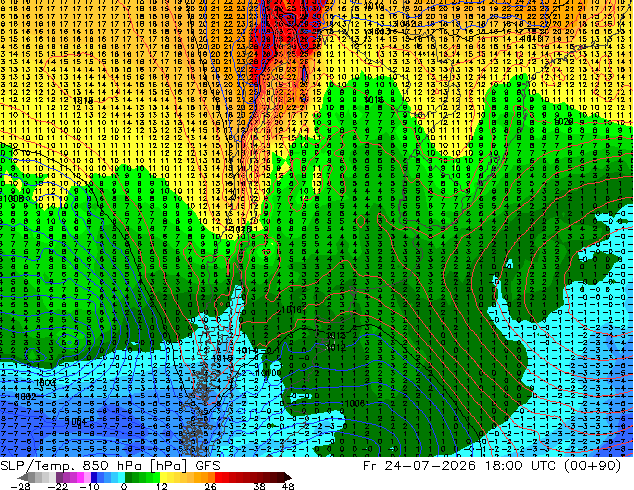Click the '0' legend scale label
The width and height of the screenshot is (634, 490).
(124, 486)
